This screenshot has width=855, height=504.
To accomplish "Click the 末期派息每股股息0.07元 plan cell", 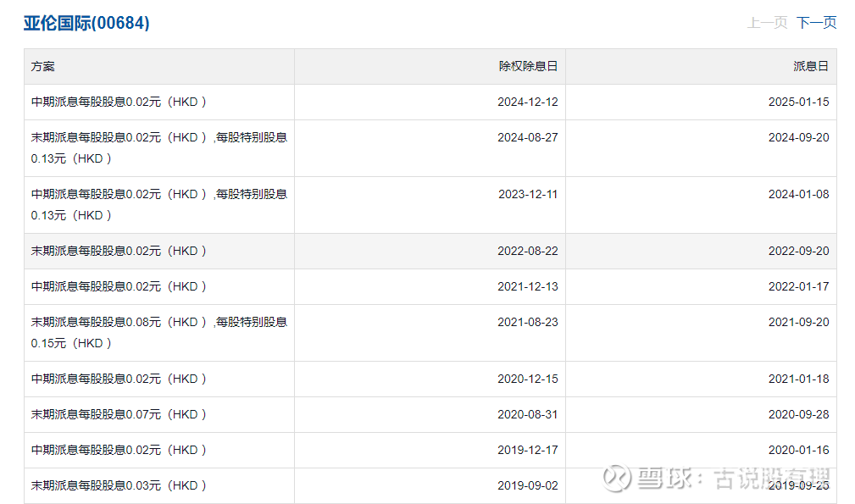I will (119, 414).
